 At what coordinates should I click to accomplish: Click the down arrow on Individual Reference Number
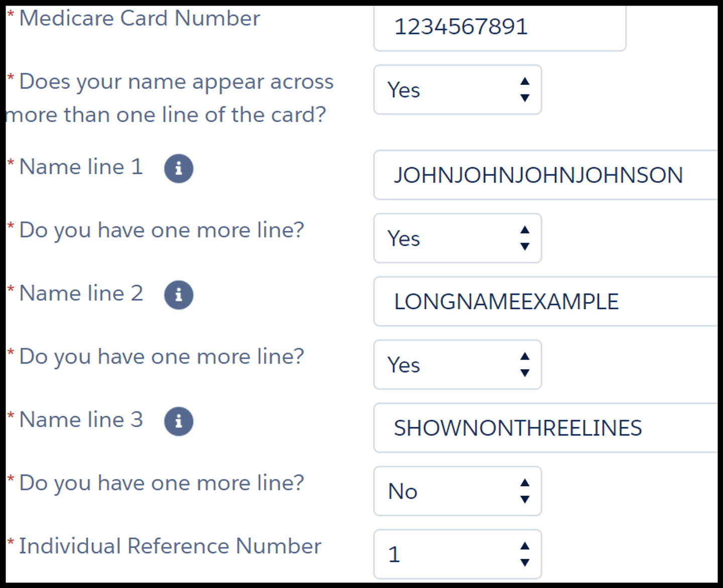point(524,562)
